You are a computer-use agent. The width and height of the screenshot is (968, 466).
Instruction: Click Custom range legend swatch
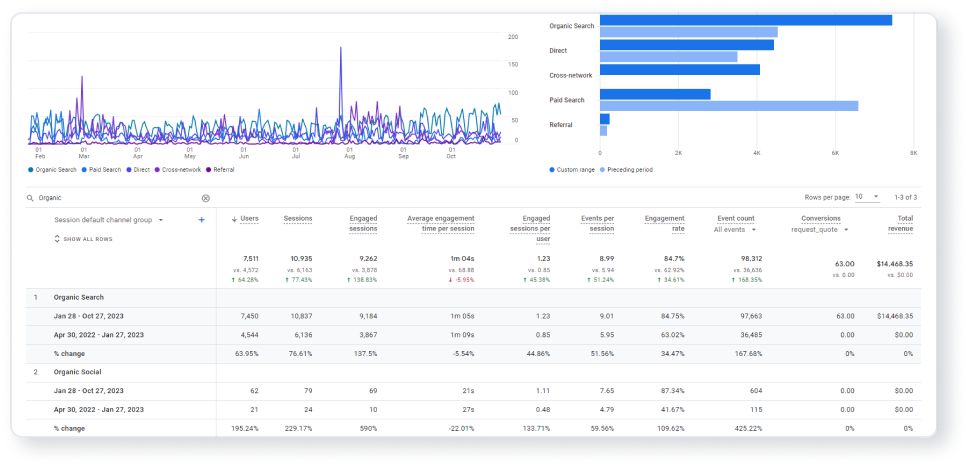tap(551, 170)
